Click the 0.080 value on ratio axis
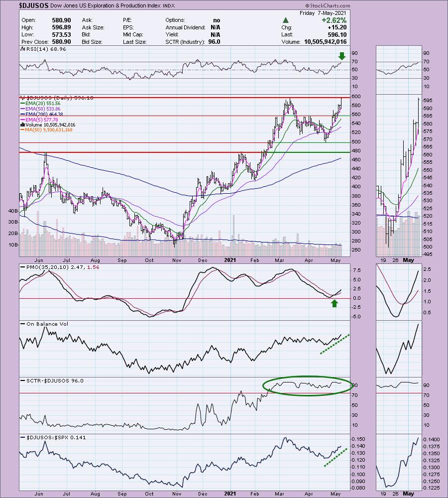The width and height of the screenshot is (448, 498). [358, 488]
